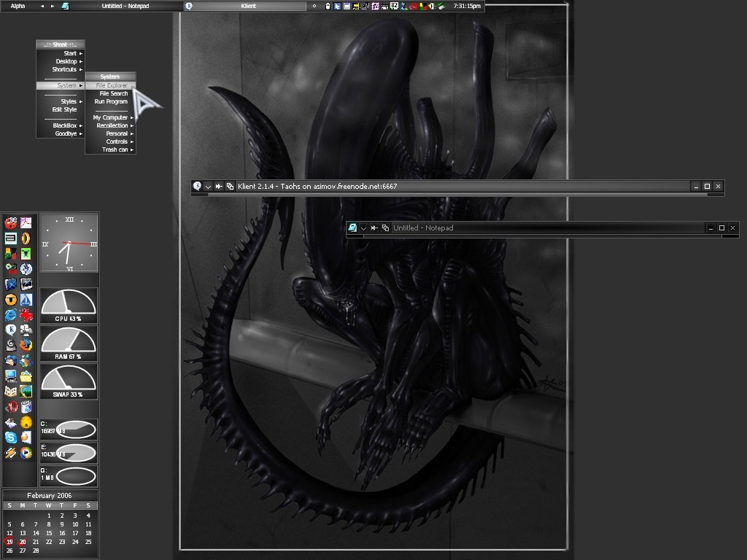The width and height of the screenshot is (747, 560).
Task: Click the stacked-windows icon in Klient title bar
Action: tap(230, 186)
